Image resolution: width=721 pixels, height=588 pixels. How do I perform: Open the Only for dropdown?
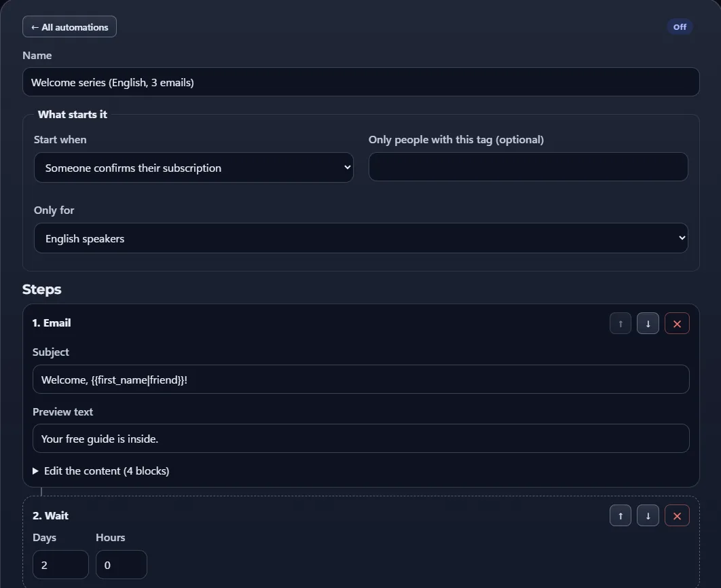click(361, 238)
